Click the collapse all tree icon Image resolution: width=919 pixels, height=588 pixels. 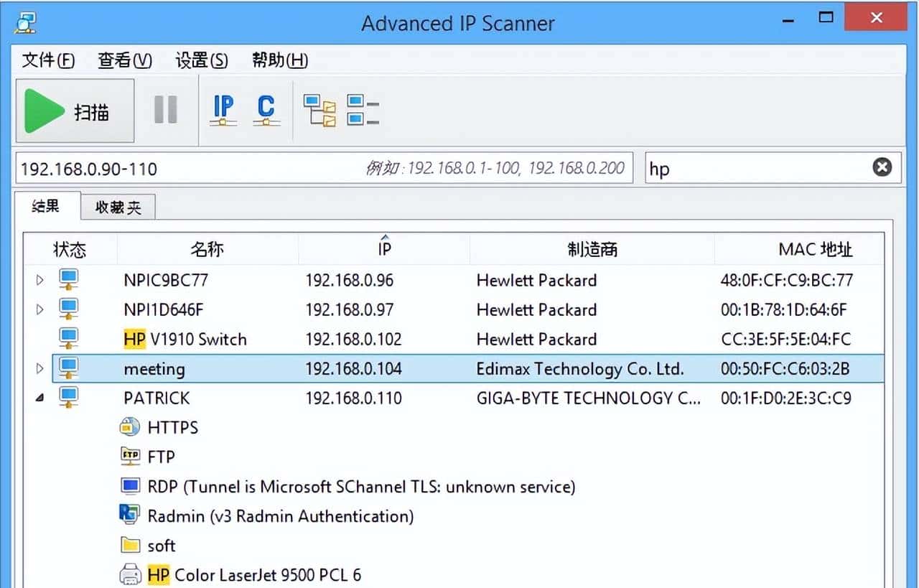363,111
